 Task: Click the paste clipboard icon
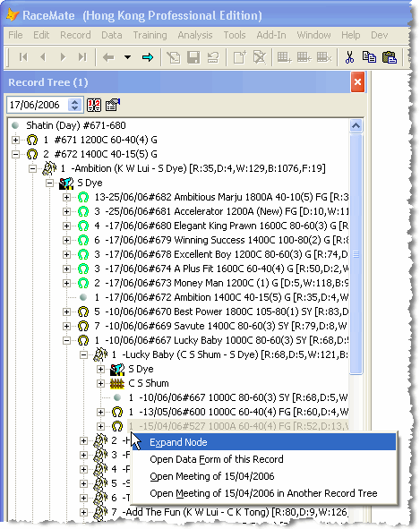(390, 57)
